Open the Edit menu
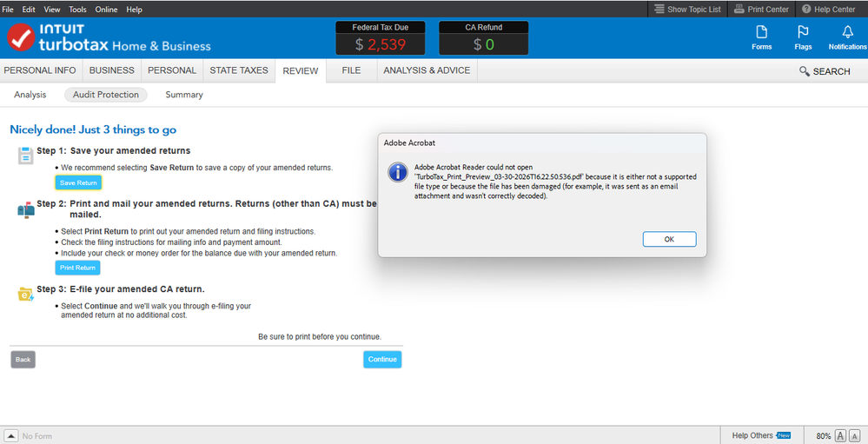 [x=29, y=10]
